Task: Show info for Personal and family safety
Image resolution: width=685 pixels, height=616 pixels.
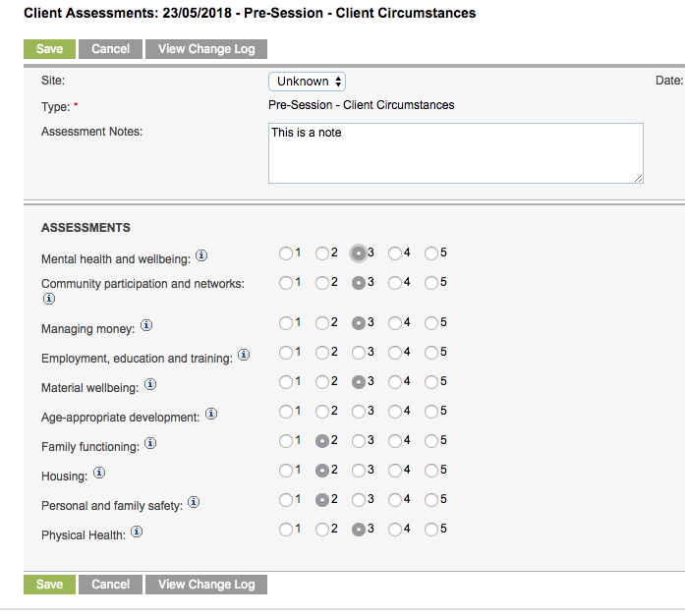Action: coord(194,502)
